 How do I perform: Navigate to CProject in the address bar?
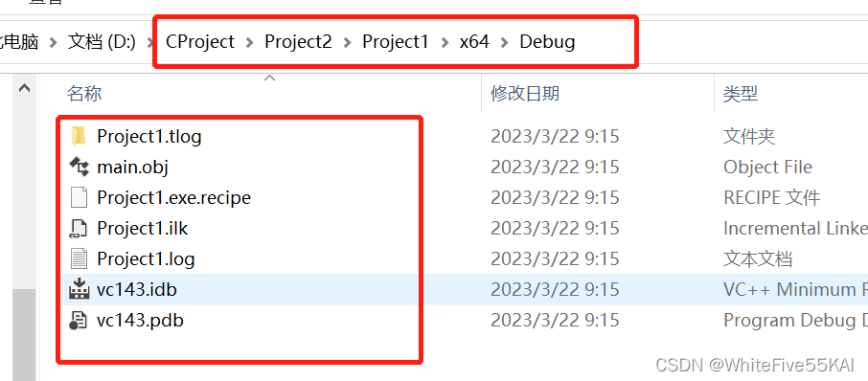tap(200, 42)
